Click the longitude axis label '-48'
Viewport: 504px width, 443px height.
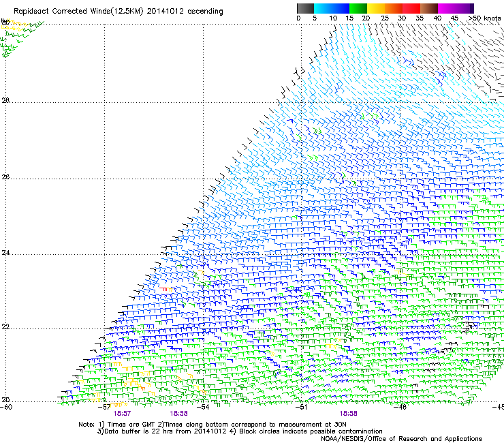(400, 407)
